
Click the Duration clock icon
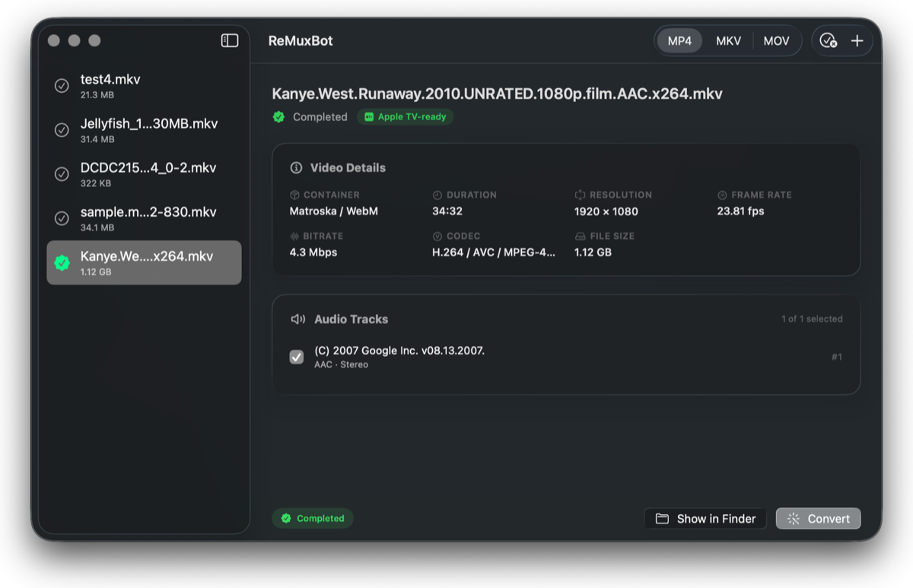tap(437, 195)
